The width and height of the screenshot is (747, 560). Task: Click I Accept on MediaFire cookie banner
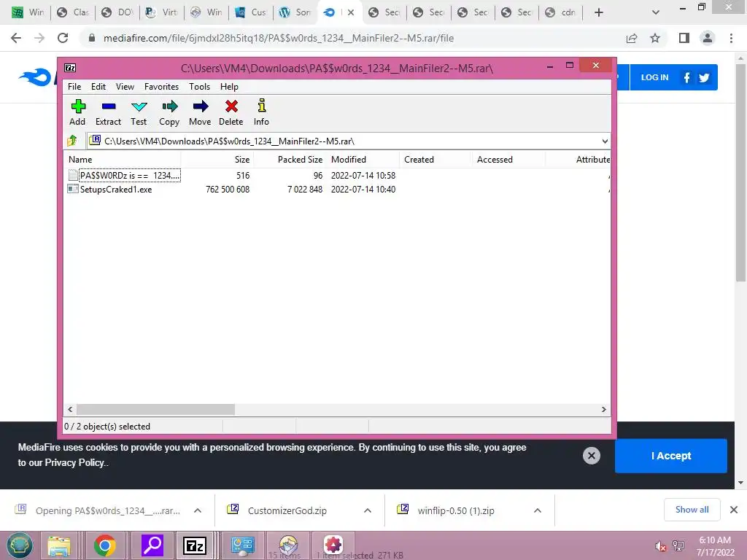click(671, 456)
